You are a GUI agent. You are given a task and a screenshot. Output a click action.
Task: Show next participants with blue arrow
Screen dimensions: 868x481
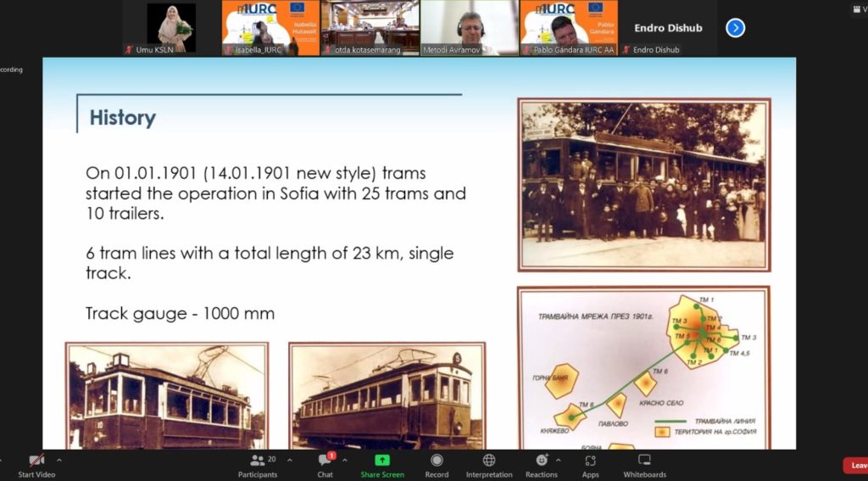tap(735, 28)
